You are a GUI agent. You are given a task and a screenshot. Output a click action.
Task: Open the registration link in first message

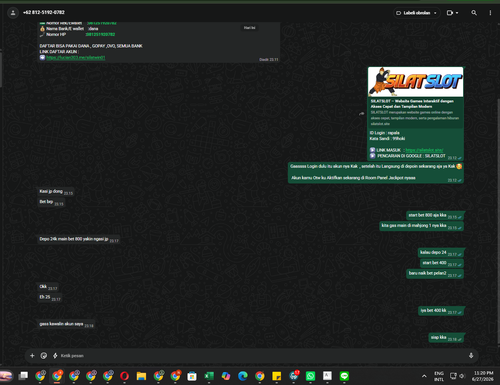[76, 57]
